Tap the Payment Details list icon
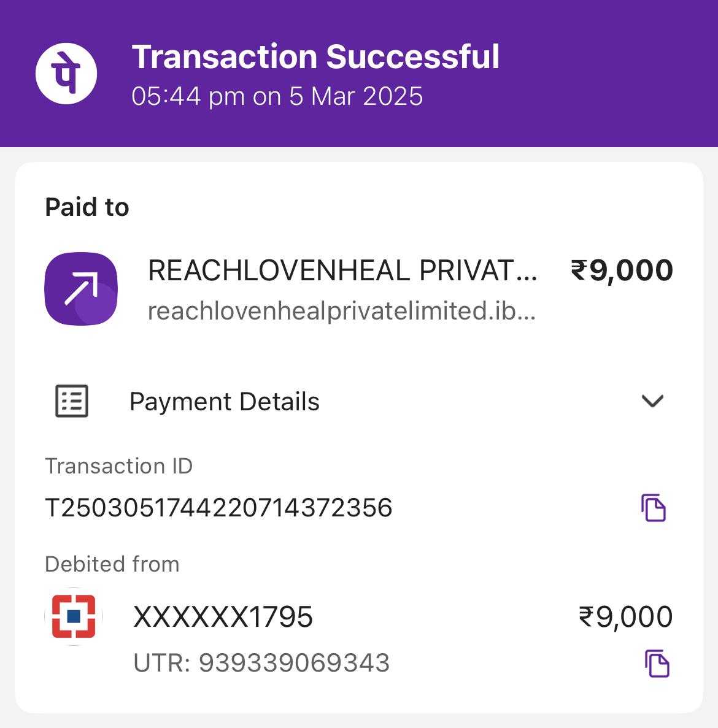Screen dimensions: 718x728 pos(72,401)
